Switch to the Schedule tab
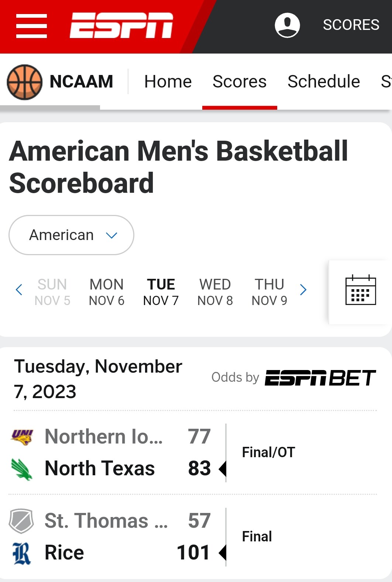The height and width of the screenshot is (582, 392). pos(324,82)
